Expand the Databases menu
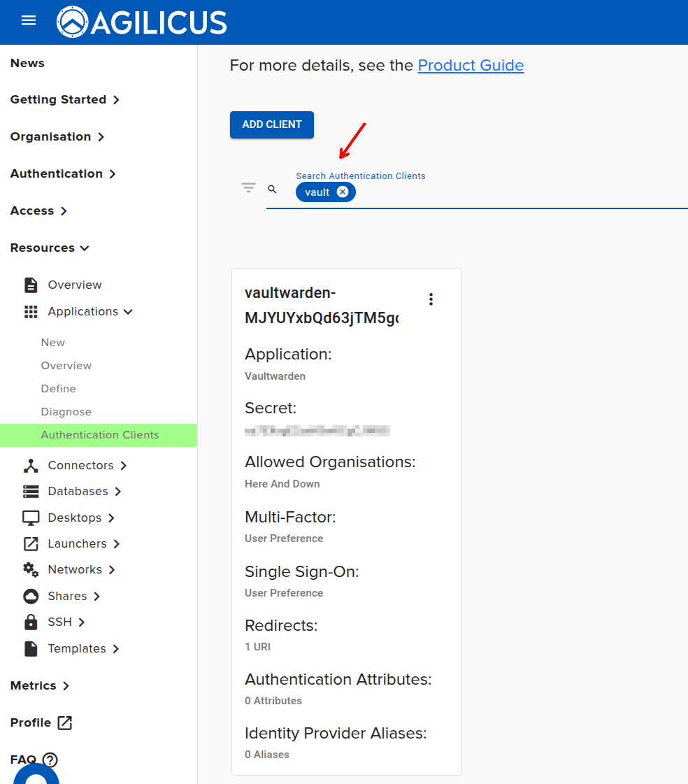 pyautogui.click(x=84, y=492)
